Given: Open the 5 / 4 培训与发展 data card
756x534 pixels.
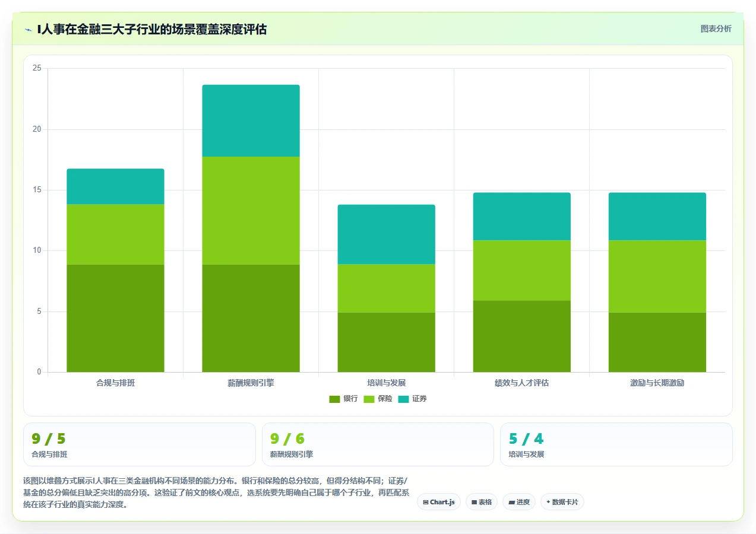Looking at the screenshot, I should (616, 444).
